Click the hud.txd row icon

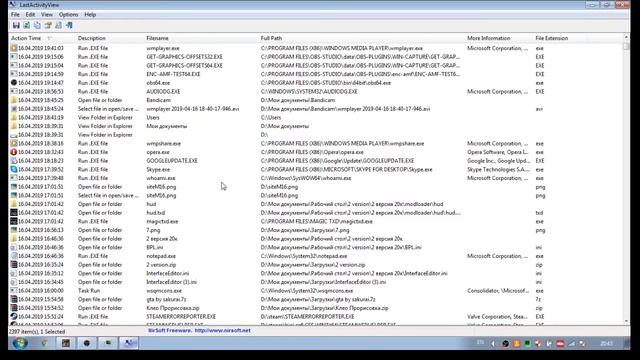[x=13, y=213]
